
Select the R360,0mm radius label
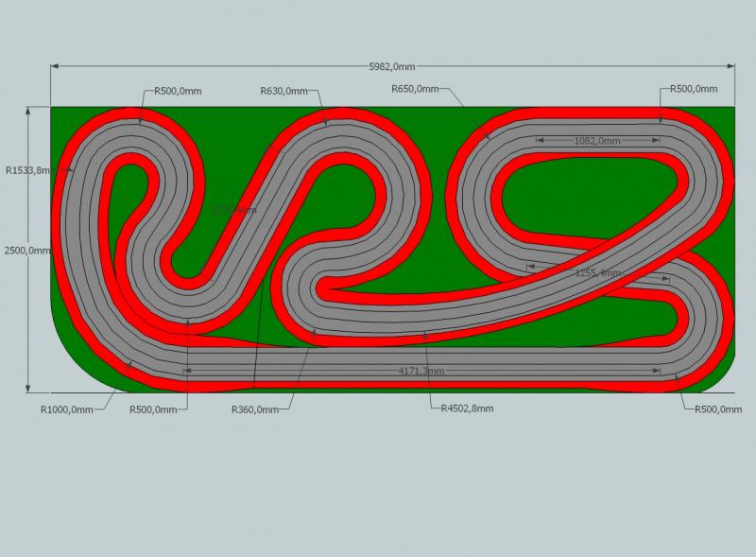coord(255,410)
